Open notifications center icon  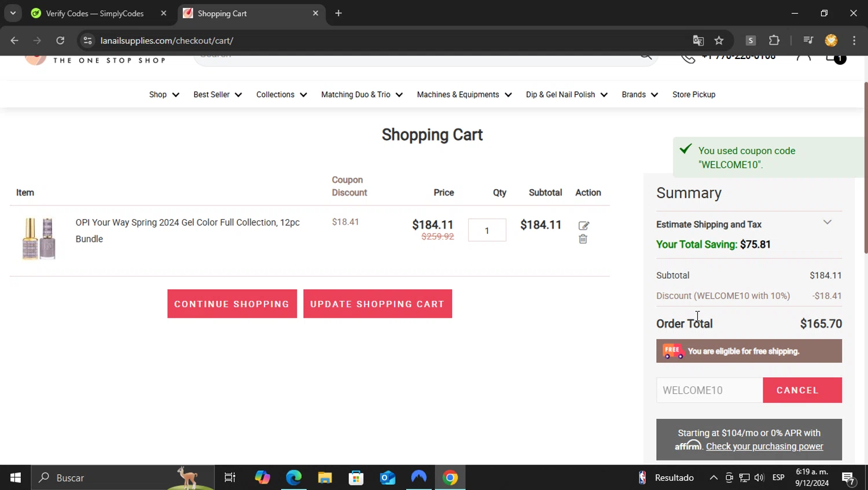(848, 478)
